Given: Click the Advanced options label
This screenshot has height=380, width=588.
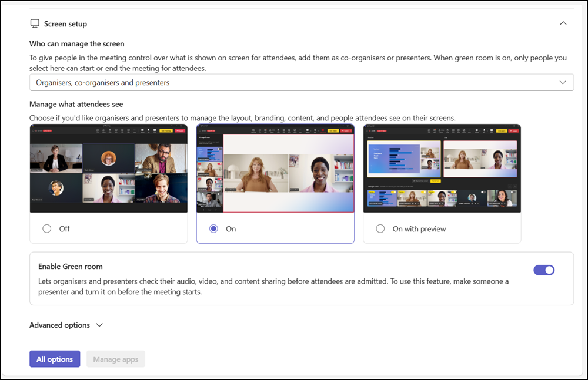Looking at the screenshot, I should [x=59, y=325].
